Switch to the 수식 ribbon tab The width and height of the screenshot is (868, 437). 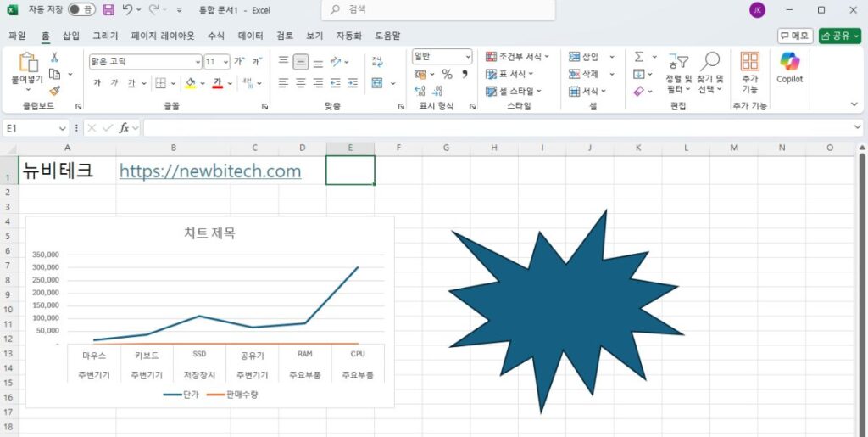coord(216,36)
